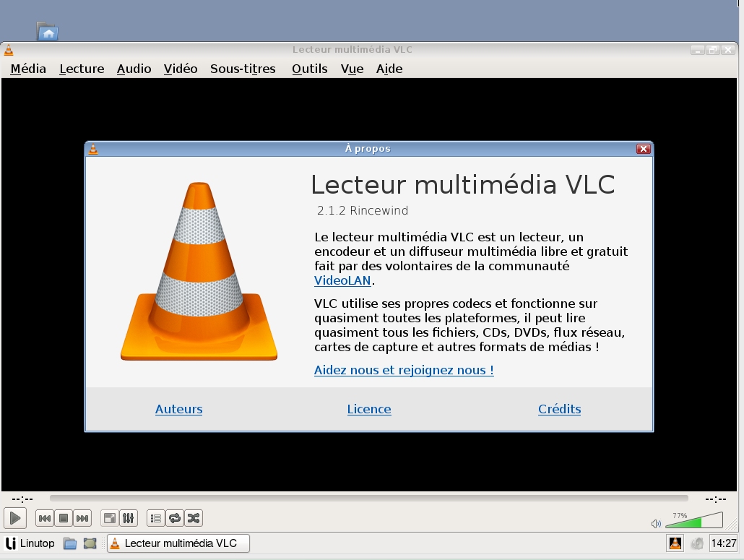This screenshot has width=744, height=560.
Task: Click the Play button in VLC controls
Action: click(14, 518)
